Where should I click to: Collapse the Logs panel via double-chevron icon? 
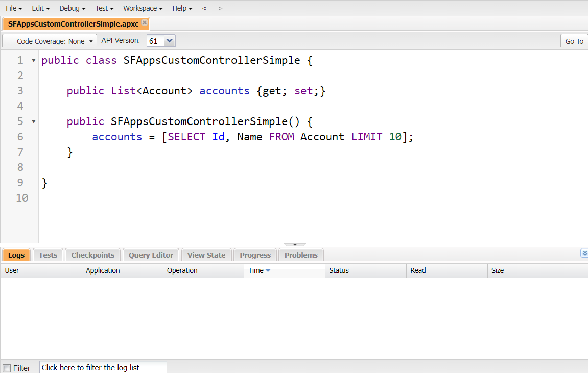(x=584, y=253)
